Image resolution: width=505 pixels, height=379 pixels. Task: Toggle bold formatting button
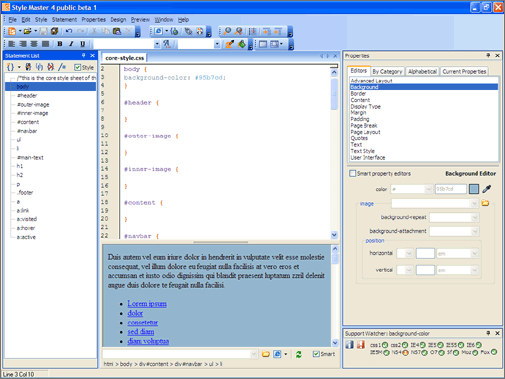tap(60, 44)
